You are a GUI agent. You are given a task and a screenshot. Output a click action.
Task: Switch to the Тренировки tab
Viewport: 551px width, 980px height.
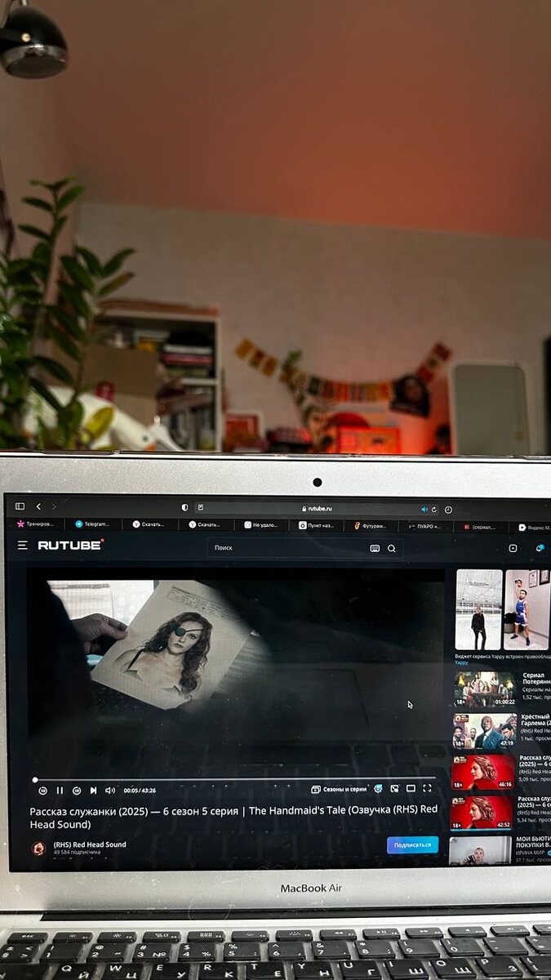[34, 523]
